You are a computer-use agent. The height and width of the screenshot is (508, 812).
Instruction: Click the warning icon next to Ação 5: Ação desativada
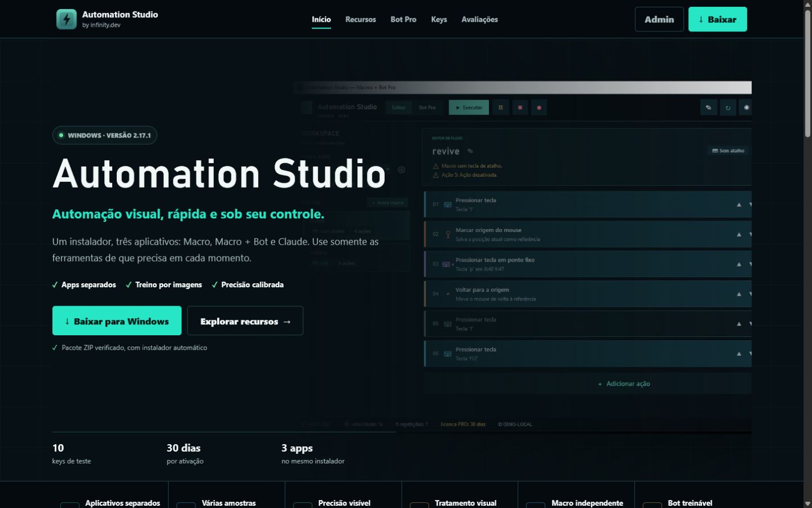point(436,175)
